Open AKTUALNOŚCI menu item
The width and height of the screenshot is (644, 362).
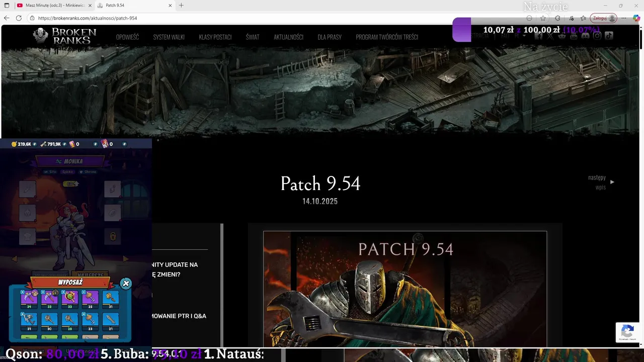point(288,37)
